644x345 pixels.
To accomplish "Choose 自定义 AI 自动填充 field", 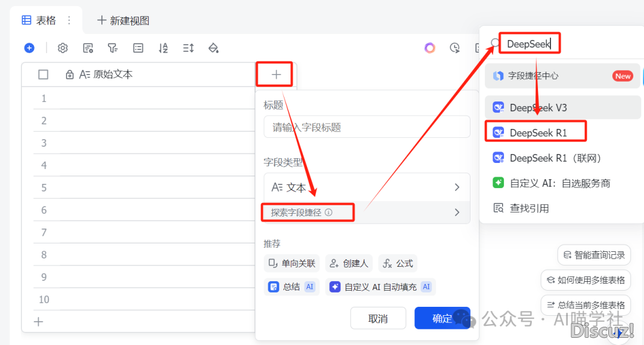I will point(380,287).
